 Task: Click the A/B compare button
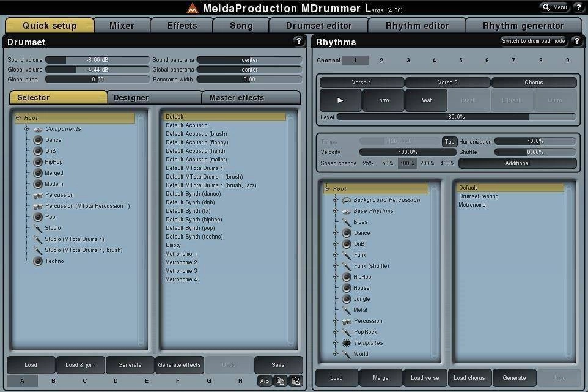coord(265,381)
